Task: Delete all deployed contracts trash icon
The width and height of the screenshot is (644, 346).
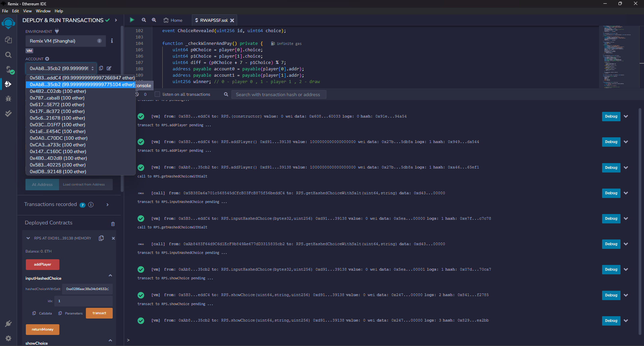Action: [x=113, y=224]
